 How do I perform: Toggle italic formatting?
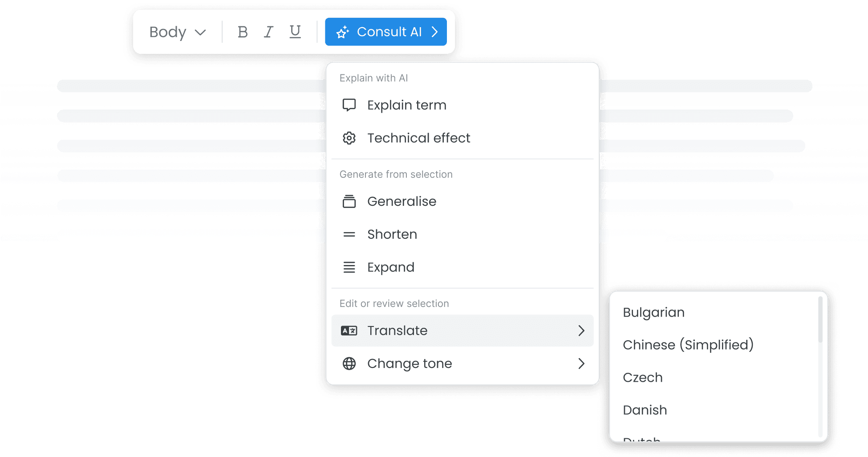pyautogui.click(x=268, y=32)
